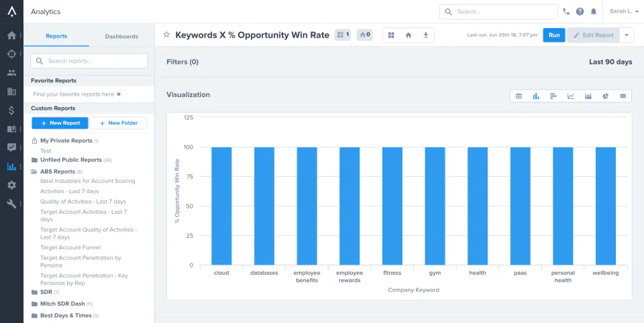Open the help question mark icon

tap(580, 11)
